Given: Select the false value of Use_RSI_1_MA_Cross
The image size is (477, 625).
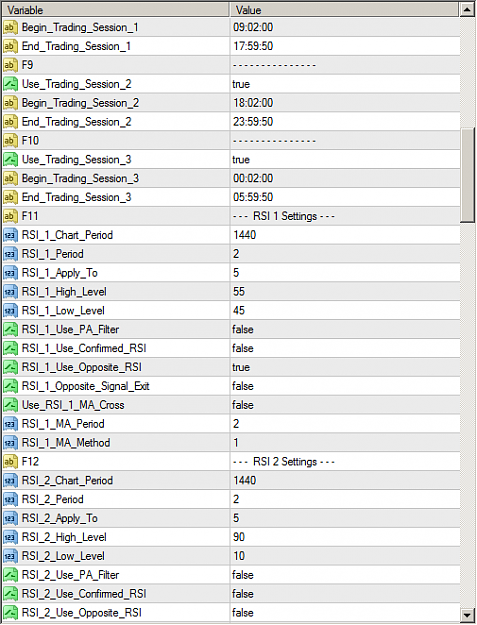Looking at the screenshot, I should click(243, 405).
